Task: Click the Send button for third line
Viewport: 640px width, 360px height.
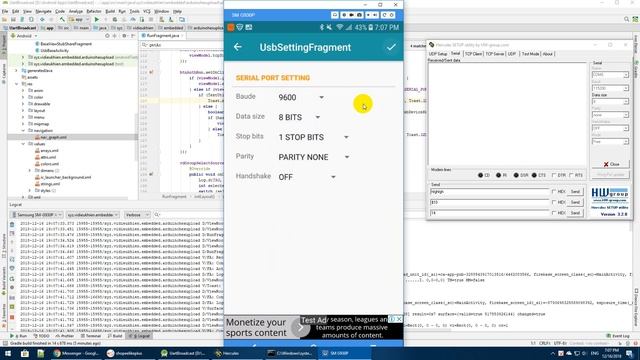Action: tap(575, 213)
